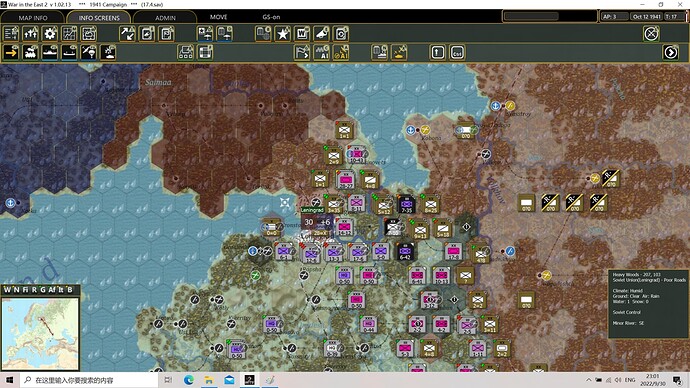Click the gold star victory screen icon
Image resolution: width=690 pixels, height=388 pixels.
283,33
